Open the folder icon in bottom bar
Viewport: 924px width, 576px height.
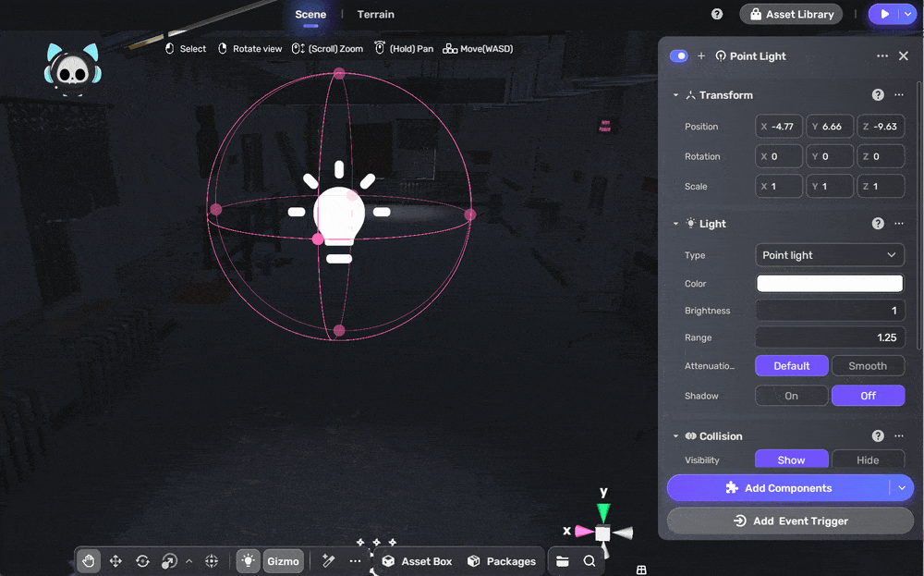pos(563,560)
